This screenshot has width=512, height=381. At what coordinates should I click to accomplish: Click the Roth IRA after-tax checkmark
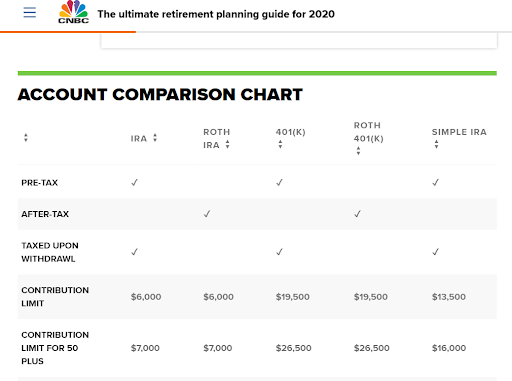coord(207,214)
